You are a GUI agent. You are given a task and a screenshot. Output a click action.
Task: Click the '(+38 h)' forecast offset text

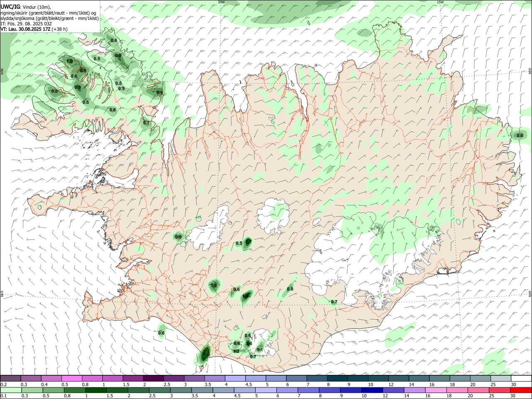coord(60,29)
